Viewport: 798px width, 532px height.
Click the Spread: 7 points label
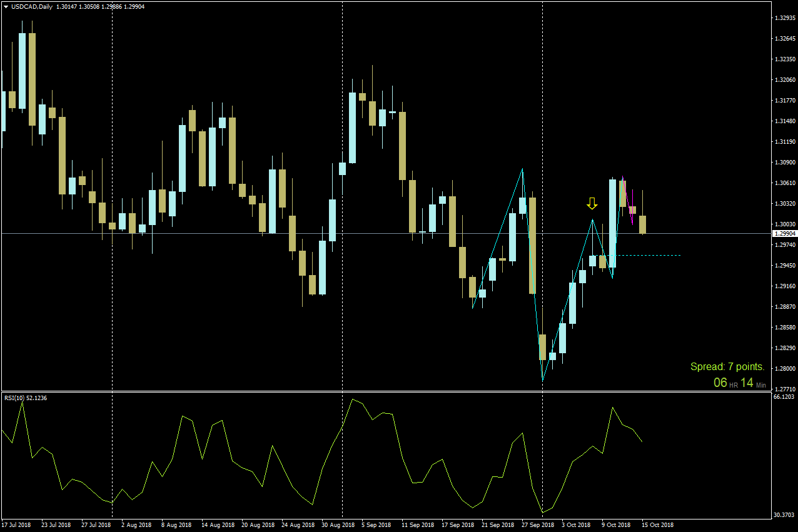coord(727,367)
